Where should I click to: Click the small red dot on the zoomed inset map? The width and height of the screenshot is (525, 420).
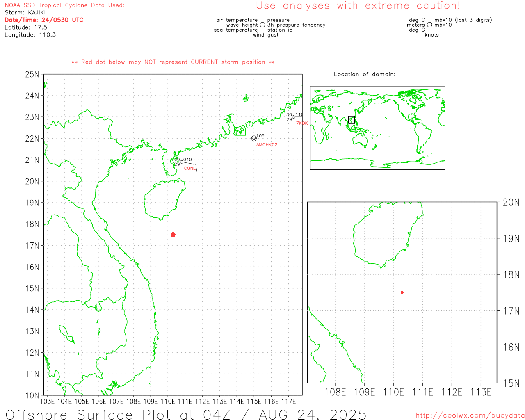tap(402, 292)
